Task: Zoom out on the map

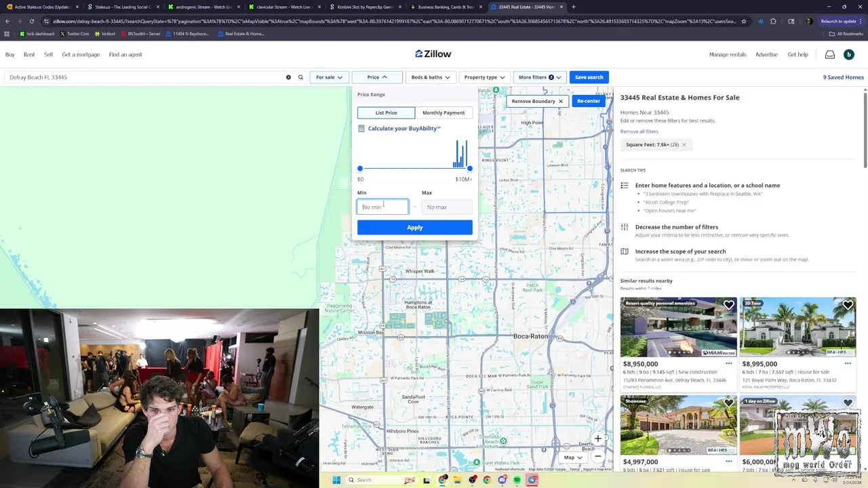Action: (597, 455)
